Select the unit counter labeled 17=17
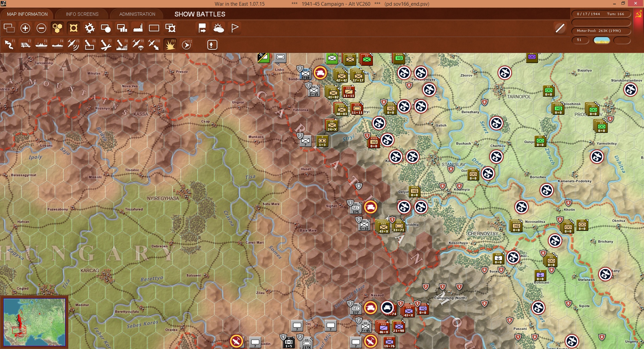This screenshot has height=349, width=644. click(358, 76)
